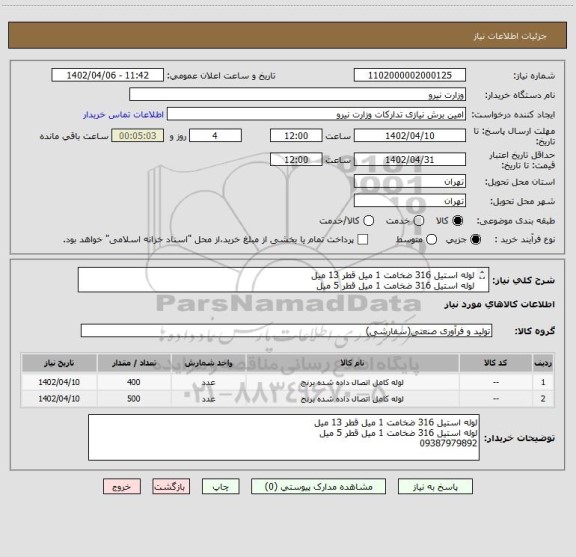Click the توضیحات خریدار text area
The image size is (576, 557).
pos(284,437)
